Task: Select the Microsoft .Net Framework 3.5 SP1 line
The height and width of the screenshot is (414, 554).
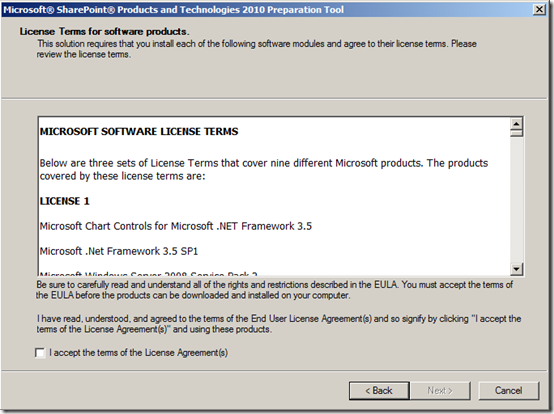Action: click(119, 251)
